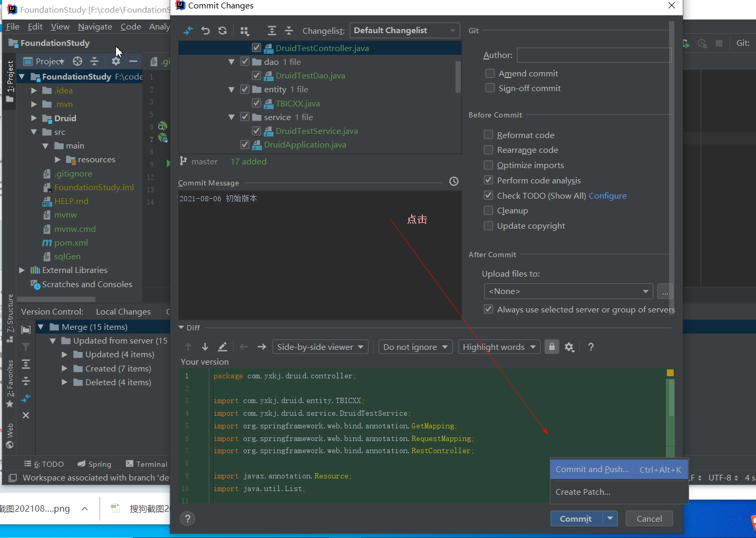Enable Rearrange code checkbox

[x=489, y=150]
